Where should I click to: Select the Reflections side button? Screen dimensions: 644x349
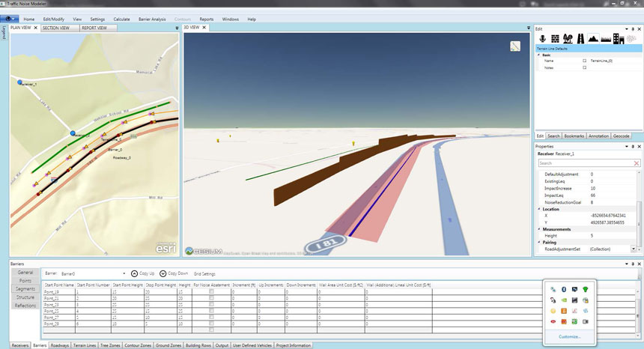pyautogui.click(x=25, y=306)
